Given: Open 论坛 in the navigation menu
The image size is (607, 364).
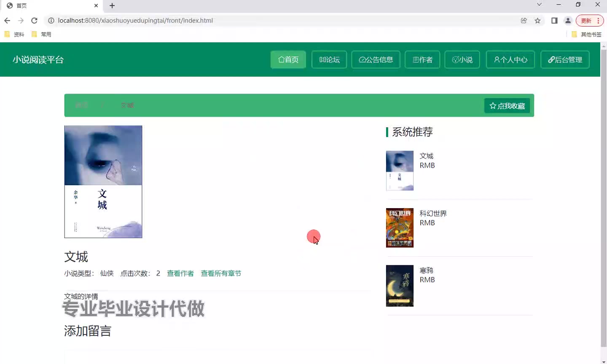Looking at the screenshot, I should click(x=329, y=60).
